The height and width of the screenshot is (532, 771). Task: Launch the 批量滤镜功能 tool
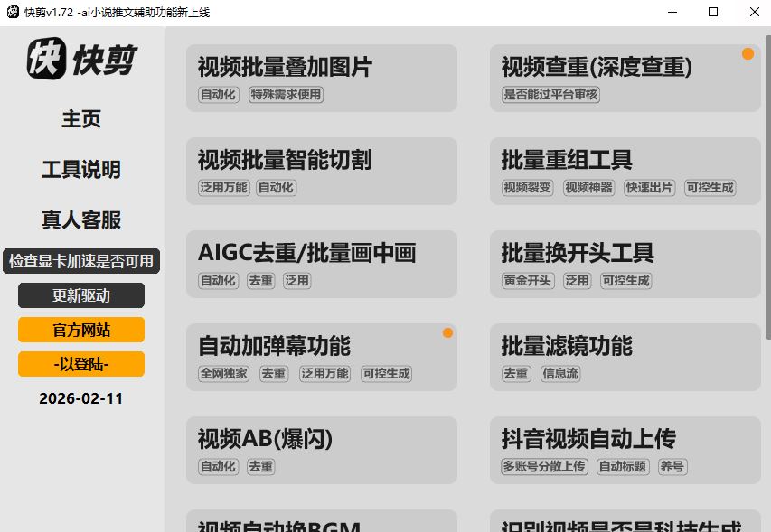[625, 358]
